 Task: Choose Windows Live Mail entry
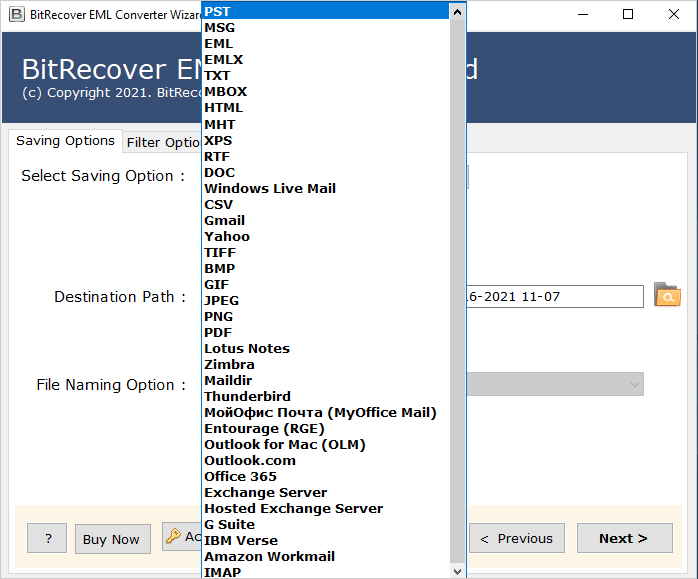[325, 188]
